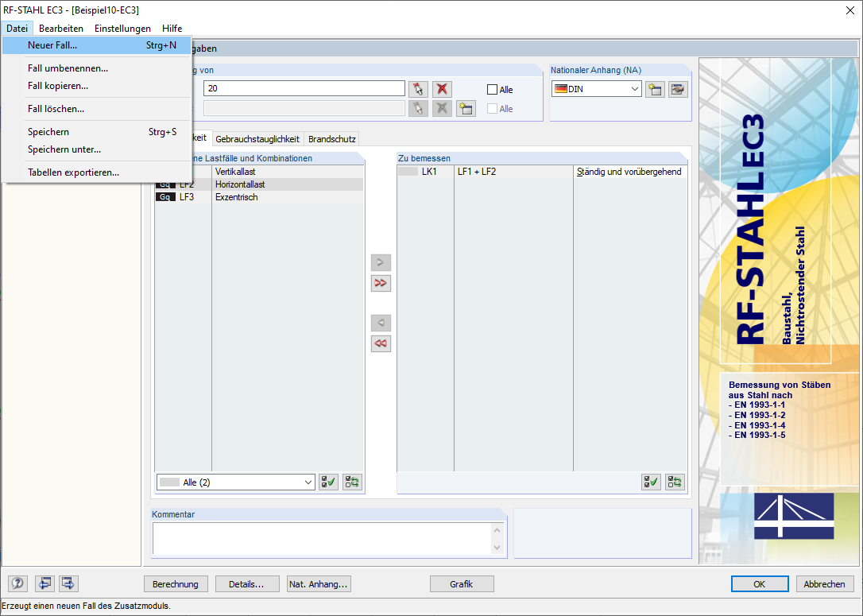Open the Datei menu

tap(17, 28)
